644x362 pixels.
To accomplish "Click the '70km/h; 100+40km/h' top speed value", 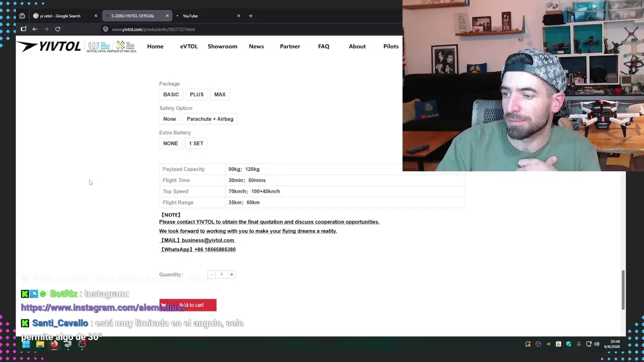I will (x=254, y=192).
